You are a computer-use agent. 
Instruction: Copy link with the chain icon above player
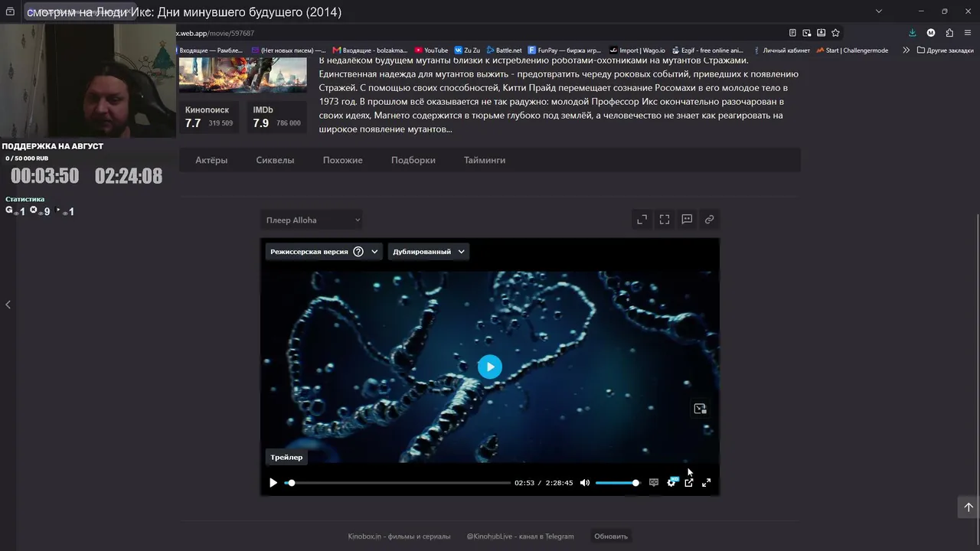(x=710, y=220)
